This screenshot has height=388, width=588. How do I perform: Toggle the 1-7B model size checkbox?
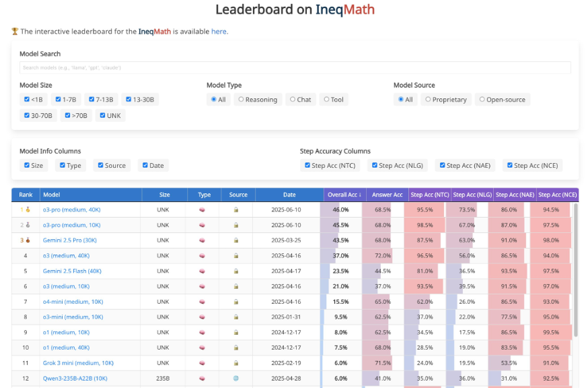click(58, 100)
